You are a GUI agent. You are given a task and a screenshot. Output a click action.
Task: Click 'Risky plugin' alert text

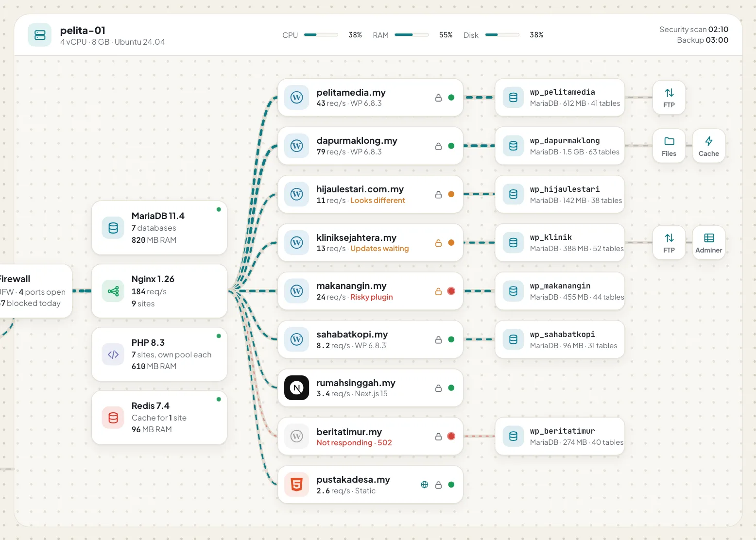[x=372, y=297]
